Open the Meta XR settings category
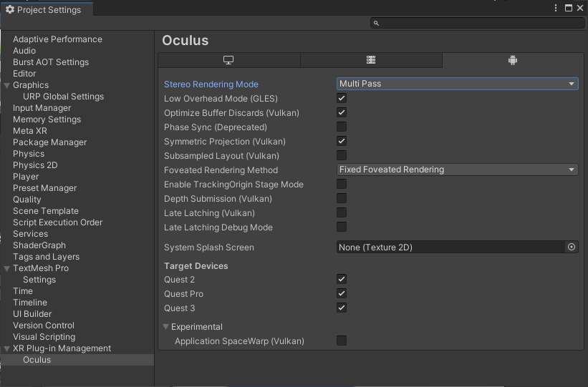The height and width of the screenshot is (387, 588). pyautogui.click(x=29, y=131)
